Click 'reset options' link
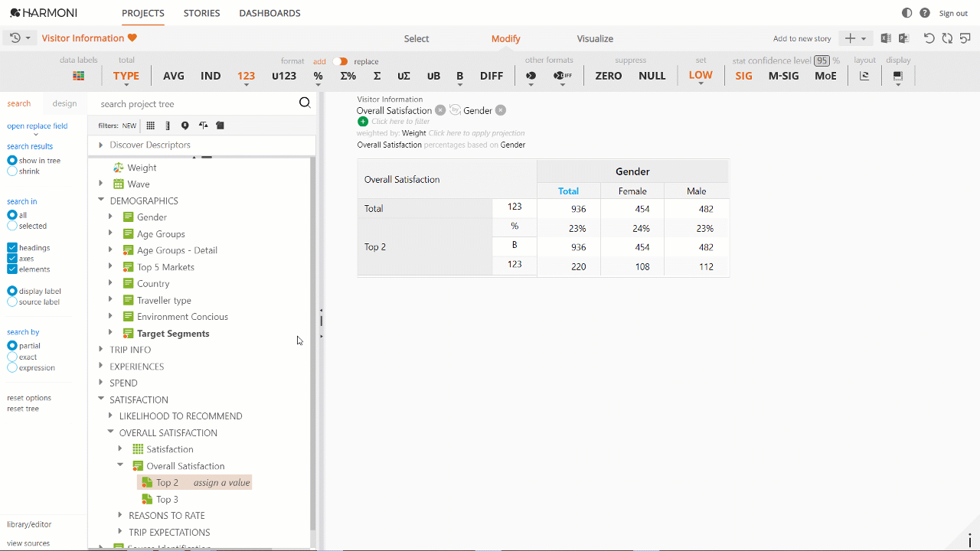Viewport: 980px width, 551px height. (x=29, y=398)
